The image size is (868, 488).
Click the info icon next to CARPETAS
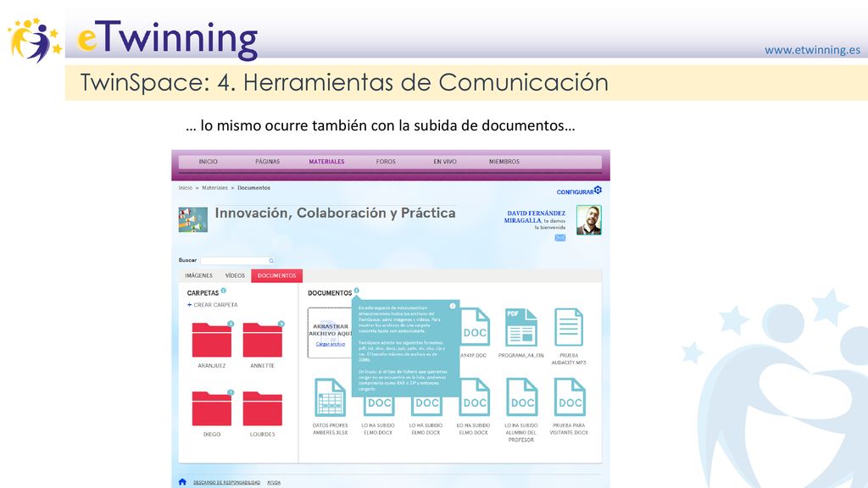tap(224, 290)
